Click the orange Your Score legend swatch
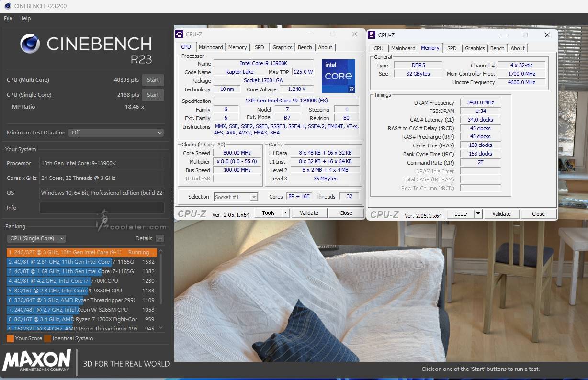The height and width of the screenshot is (380, 588). [x=10, y=338]
